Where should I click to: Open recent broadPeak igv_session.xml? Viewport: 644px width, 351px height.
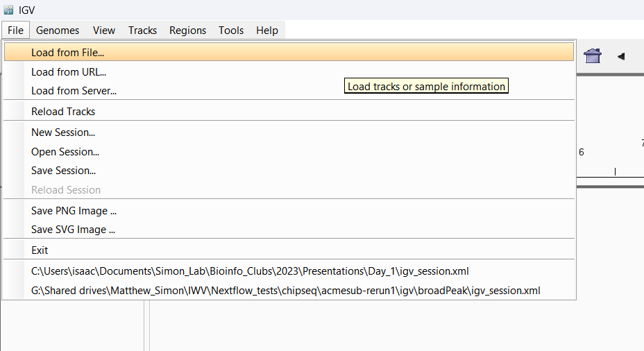click(x=289, y=291)
